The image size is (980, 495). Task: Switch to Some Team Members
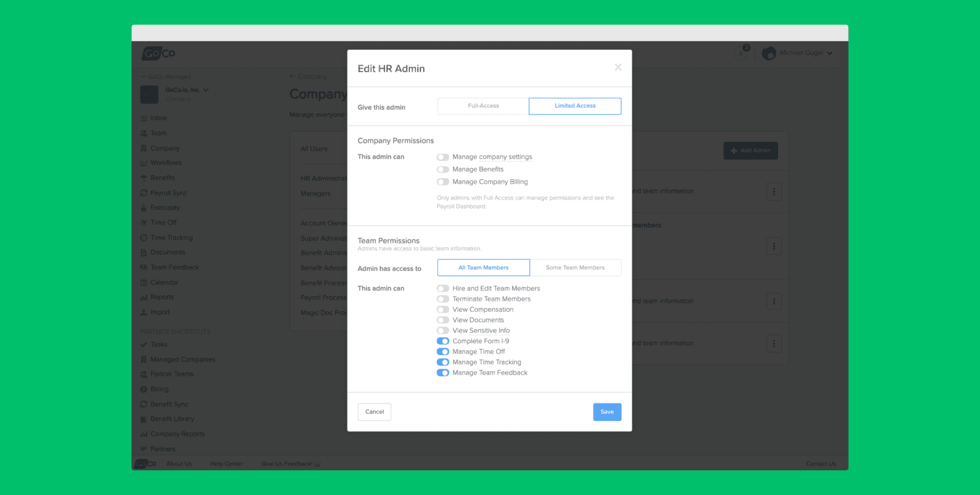(x=575, y=267)
